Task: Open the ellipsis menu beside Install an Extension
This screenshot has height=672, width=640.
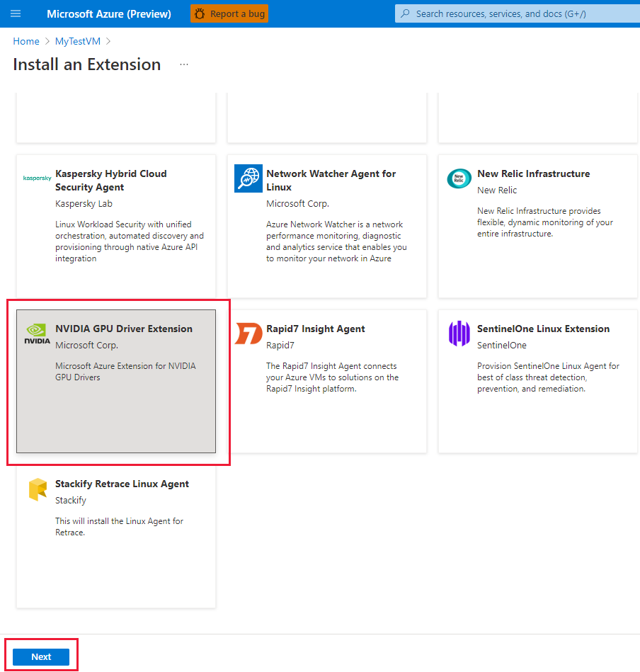Action: (184, 64)
